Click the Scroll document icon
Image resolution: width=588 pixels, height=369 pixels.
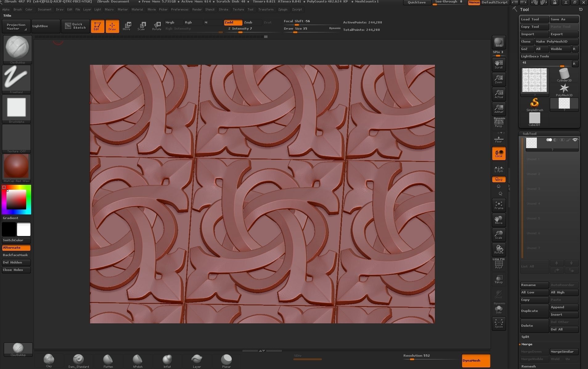499,64
